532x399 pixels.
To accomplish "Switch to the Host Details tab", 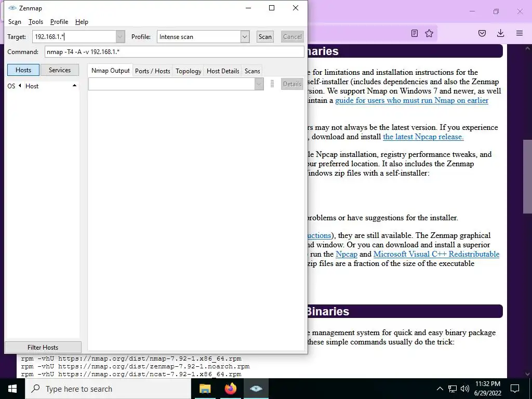I will 223,71.
